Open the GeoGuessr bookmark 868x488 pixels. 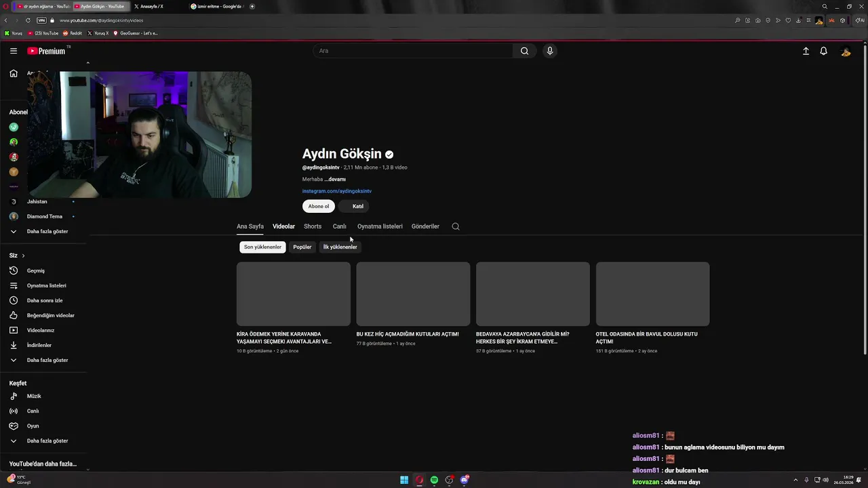tap(136, 33)
